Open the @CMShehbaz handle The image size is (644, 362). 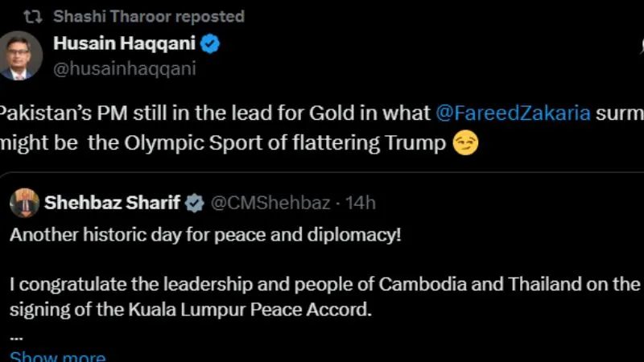(x=270, y=203)
